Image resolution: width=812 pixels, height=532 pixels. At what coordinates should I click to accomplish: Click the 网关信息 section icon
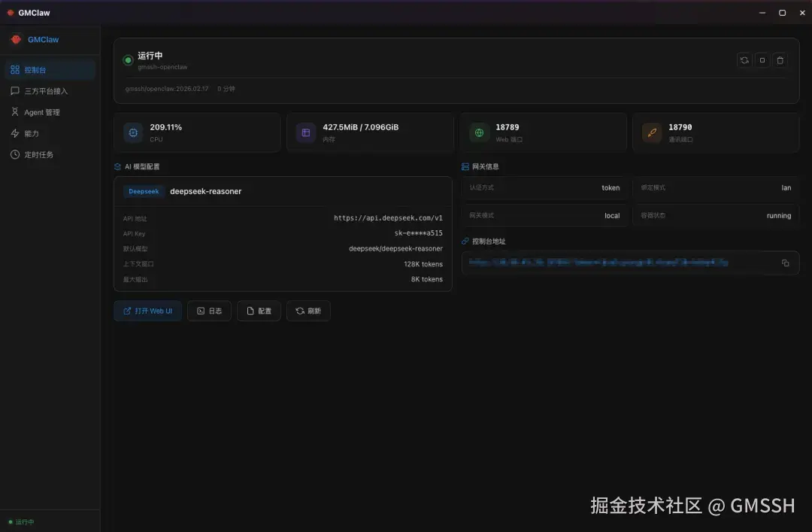click(x=466, y=166)
